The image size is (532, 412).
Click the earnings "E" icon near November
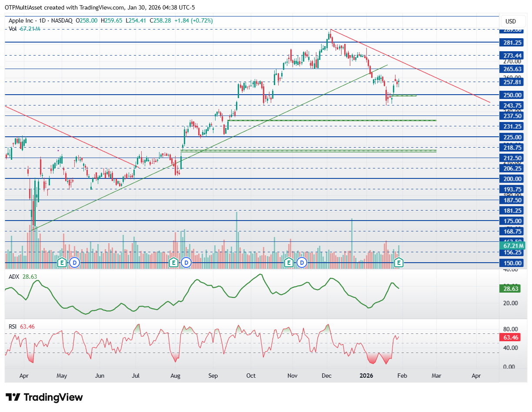click(x=288, y=262)
